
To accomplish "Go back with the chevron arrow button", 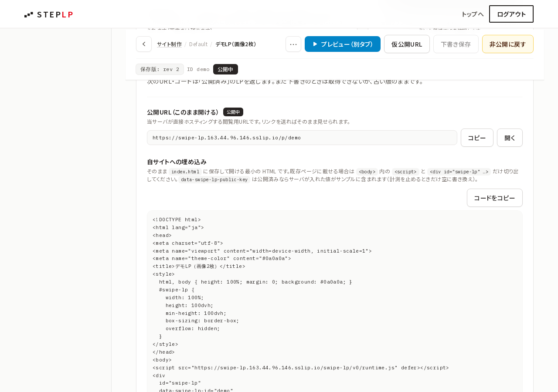I will point(144,44).
